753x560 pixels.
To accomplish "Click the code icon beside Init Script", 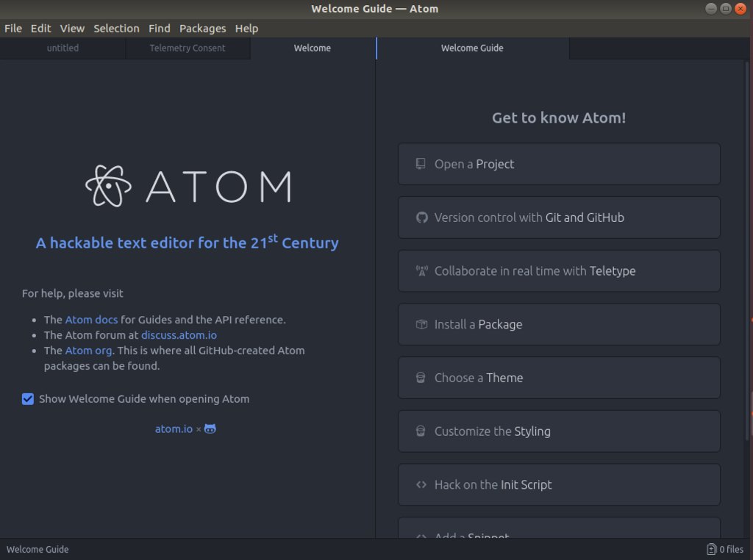I will coord(421,485).
